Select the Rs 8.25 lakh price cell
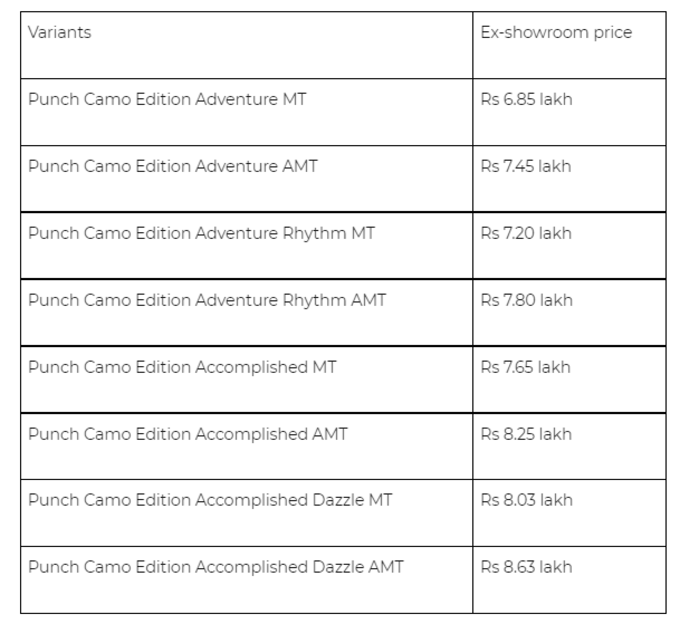The image size is (680, 624). click(569, 446)
